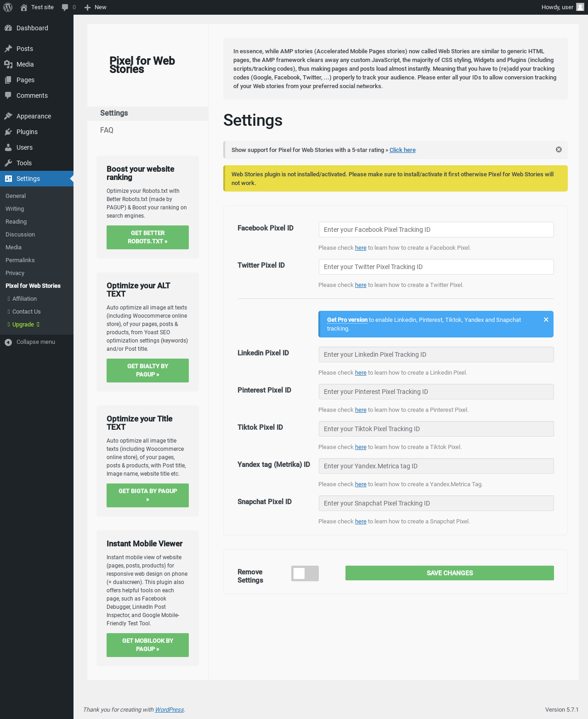Open the Reading settings submenu
This screenshot has width=588, height=719.
16,222
